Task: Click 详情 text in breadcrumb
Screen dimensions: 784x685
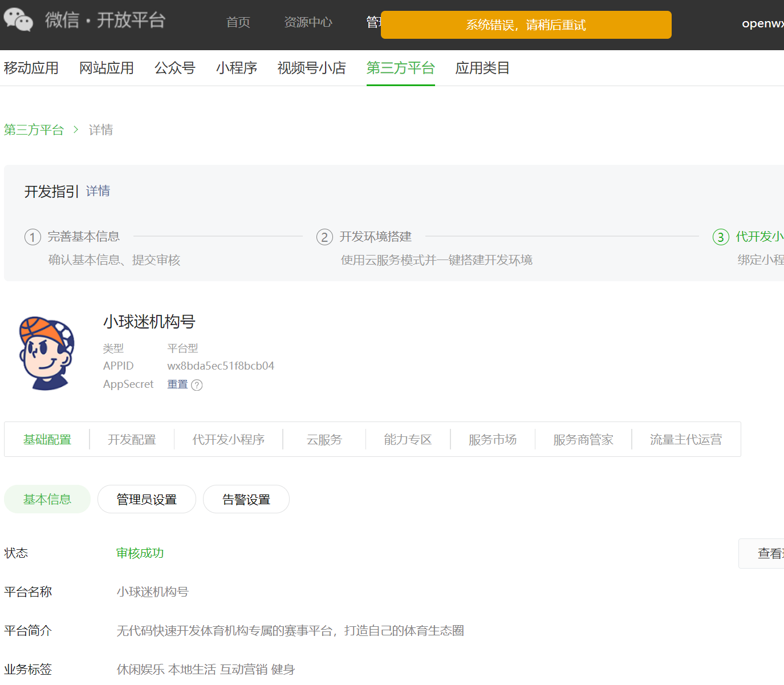Action: click(x=101, y=130)
